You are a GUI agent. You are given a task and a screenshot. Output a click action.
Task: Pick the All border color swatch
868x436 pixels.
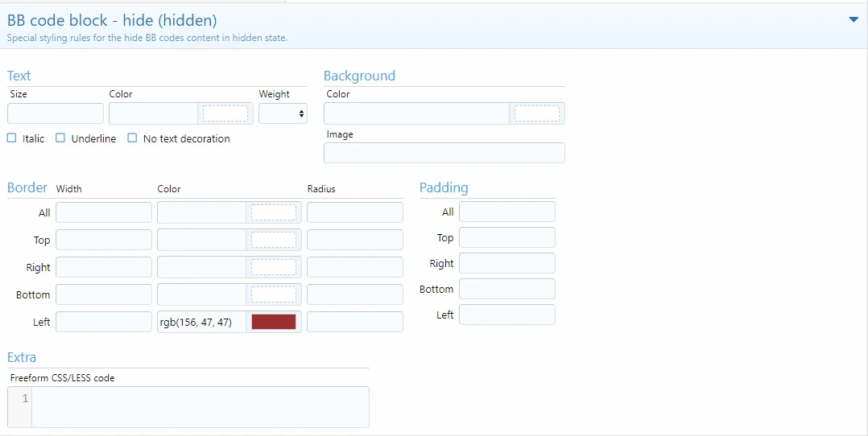(274, 212)
